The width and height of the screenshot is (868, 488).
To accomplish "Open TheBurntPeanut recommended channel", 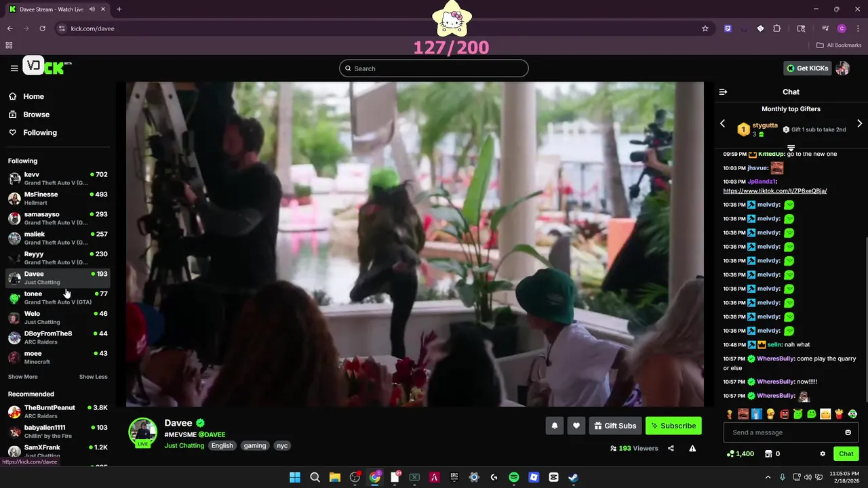I will point(58,411).
